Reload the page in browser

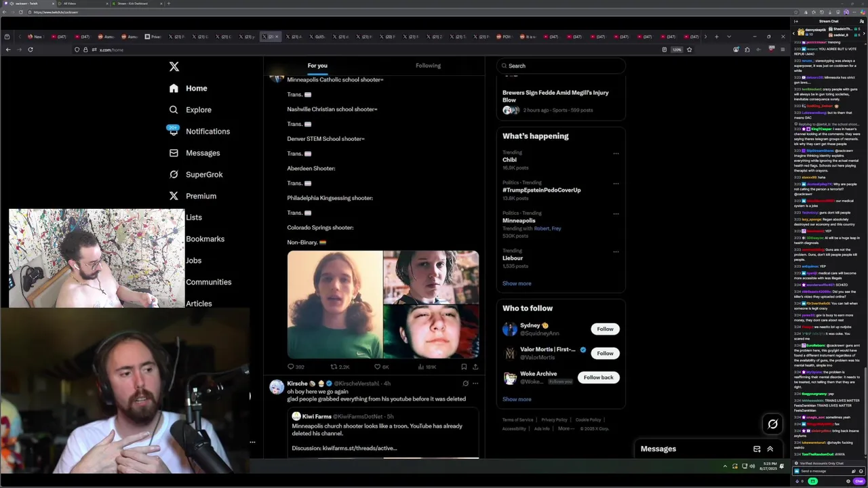[x=31, y=49]
